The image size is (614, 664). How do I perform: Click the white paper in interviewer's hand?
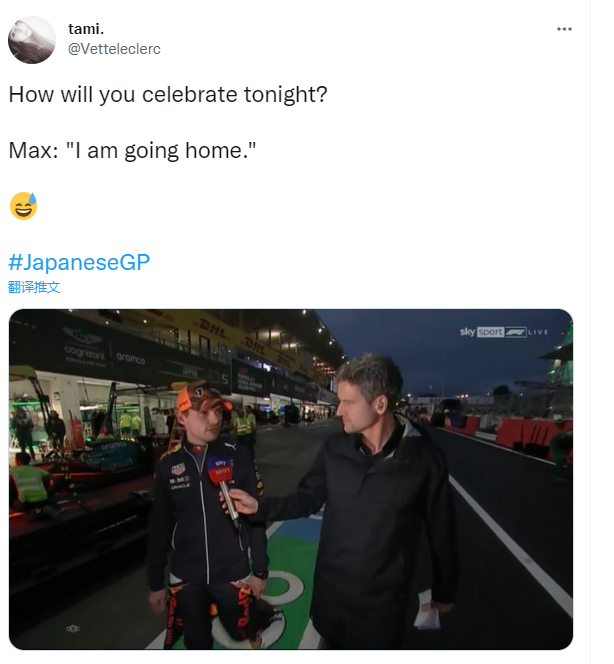(428, 610)
